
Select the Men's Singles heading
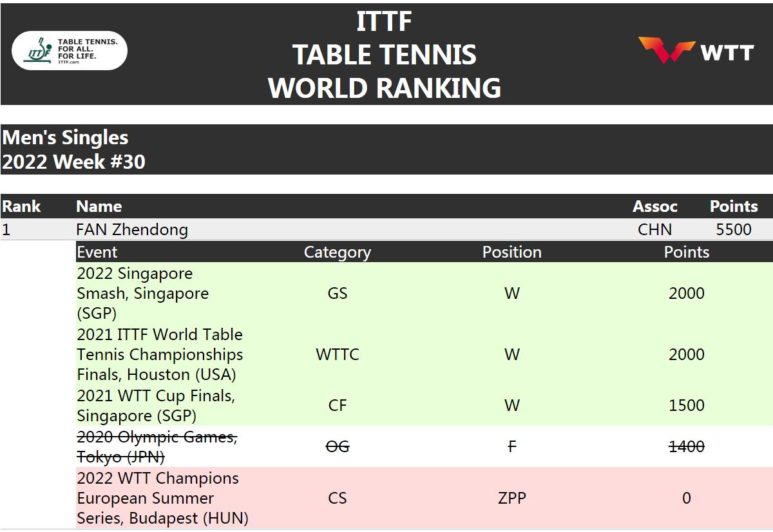(x=65, y=138)
